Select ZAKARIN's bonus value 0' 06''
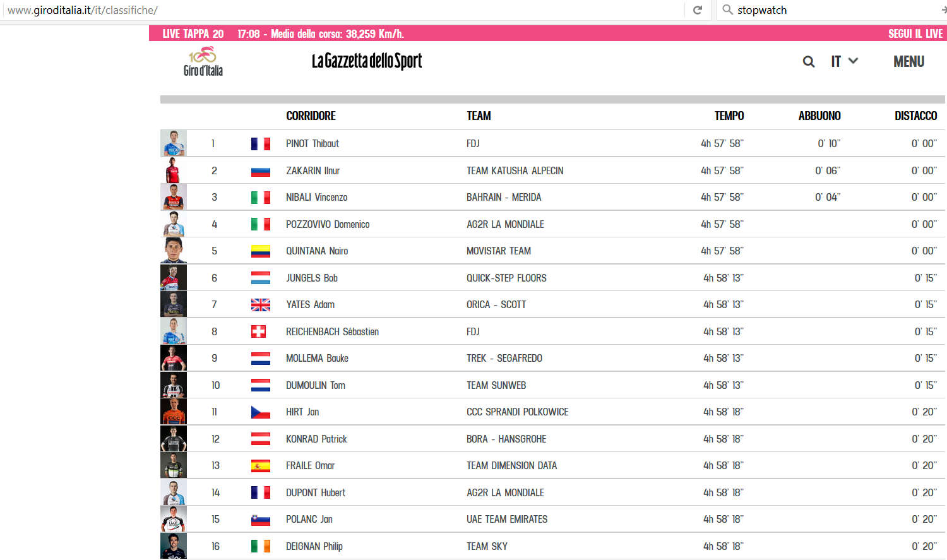The width and height of the screenshot is (947, 560). [828, 171]
